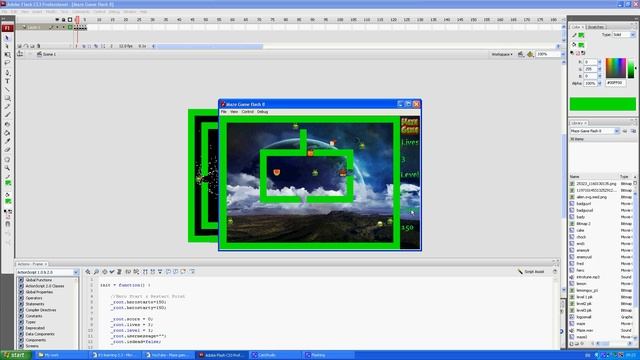Select the Library panel tab
Screen dimensions: 640x360
click(x=578, y=123)
